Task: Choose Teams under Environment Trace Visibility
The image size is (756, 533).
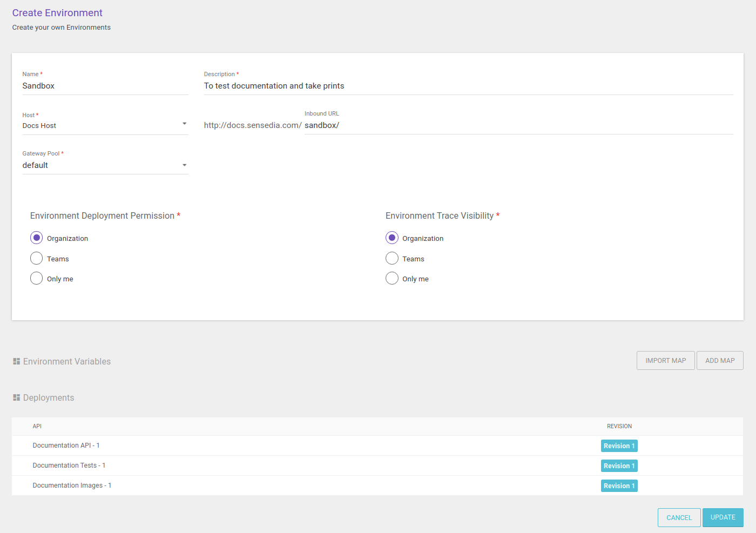Action: tap(392, 259)
